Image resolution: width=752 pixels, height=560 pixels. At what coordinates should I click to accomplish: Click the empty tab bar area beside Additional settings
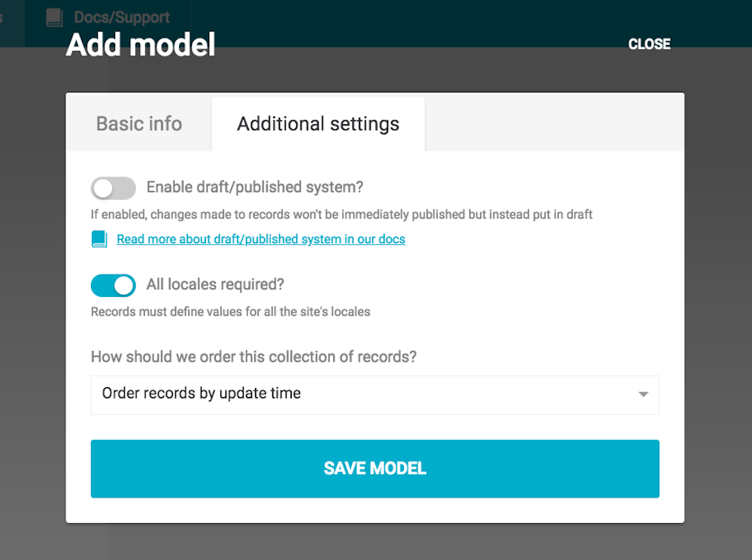click(554, 123)
